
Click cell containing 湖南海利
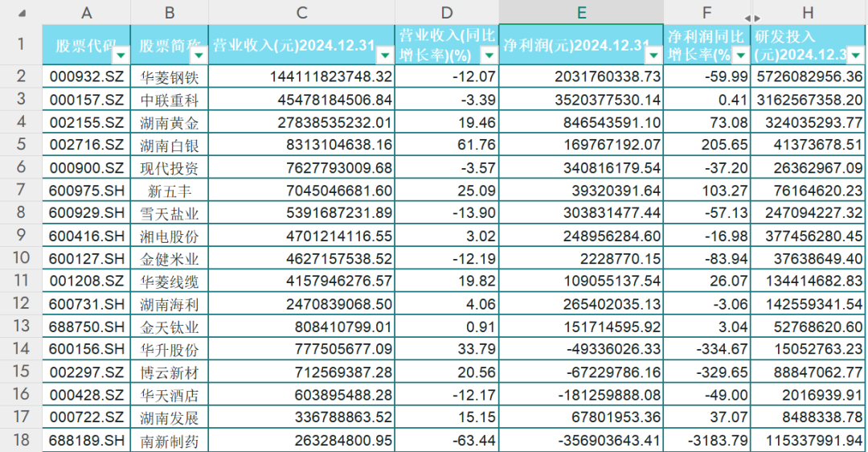click(x=170, y=304)
